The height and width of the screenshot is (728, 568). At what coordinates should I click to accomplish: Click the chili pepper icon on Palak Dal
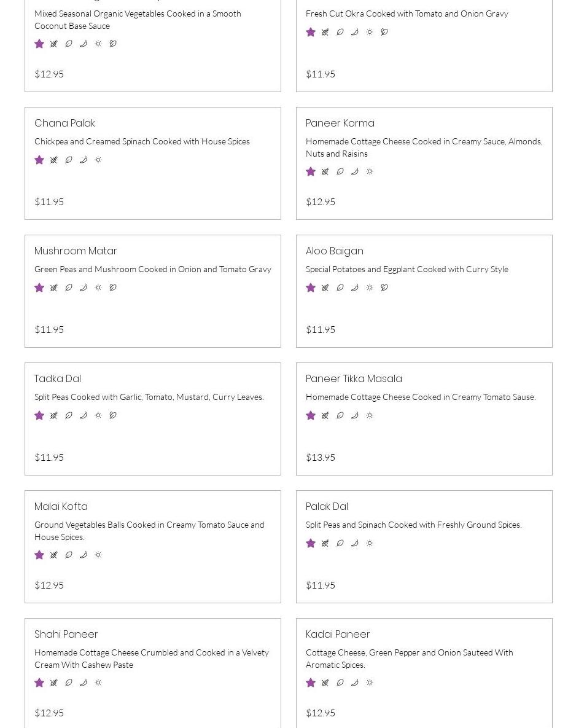(355, 543)
